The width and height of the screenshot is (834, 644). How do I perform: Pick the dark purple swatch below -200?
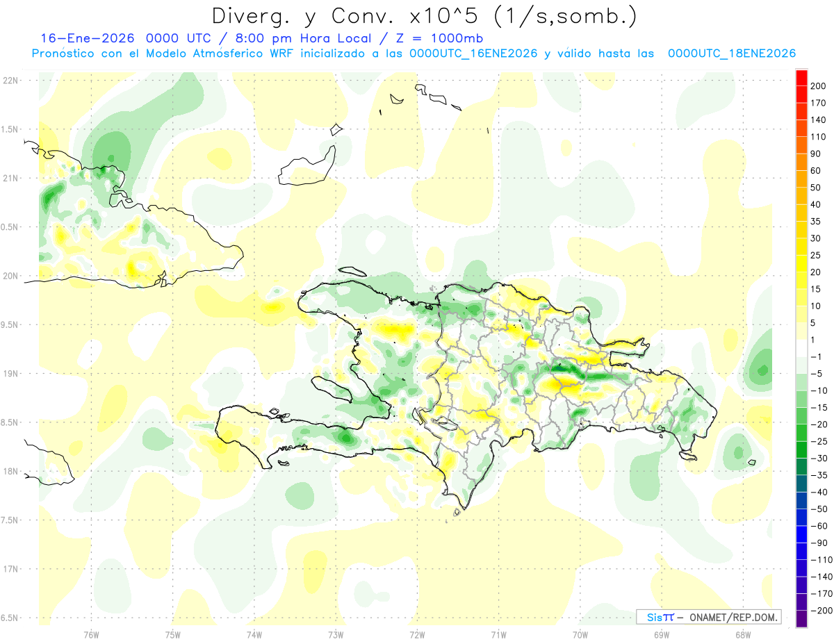(801, 619)
